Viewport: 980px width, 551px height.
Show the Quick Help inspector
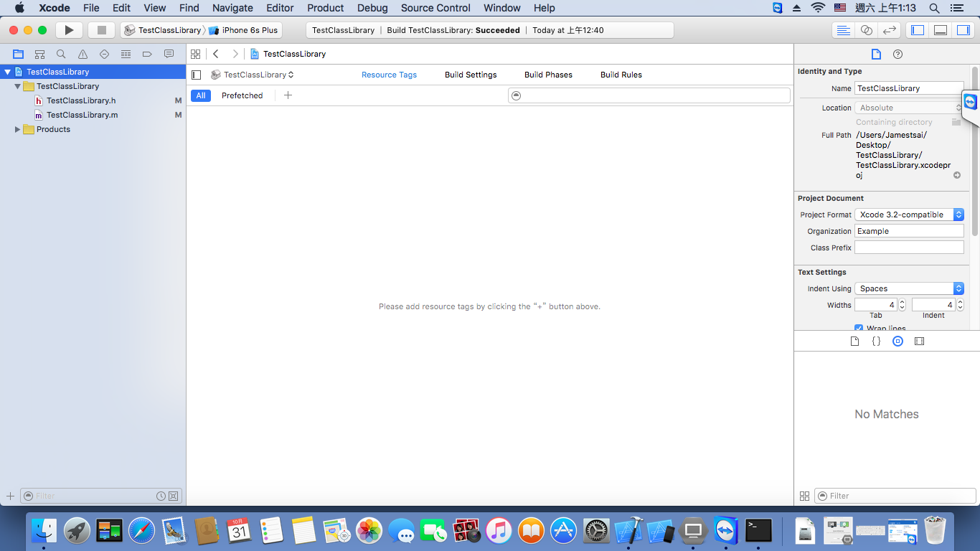pos(897,54)
